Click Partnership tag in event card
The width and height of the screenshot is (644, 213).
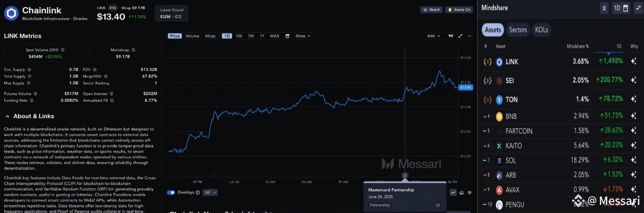[380, 205]
